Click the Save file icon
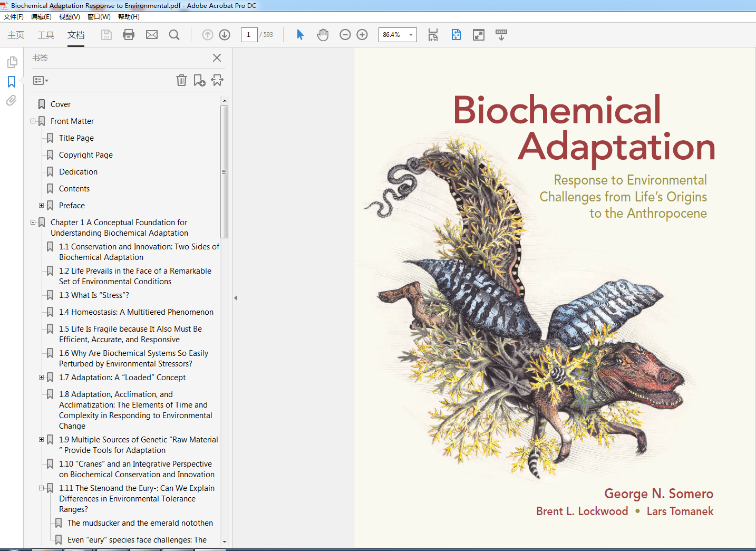The image size is (756, 551). [x=106, y=35]
